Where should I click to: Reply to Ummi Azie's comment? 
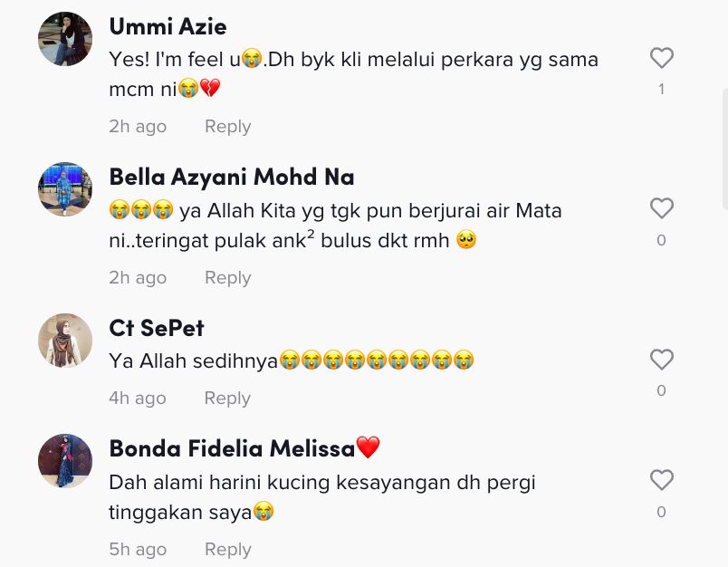click(227, 126)
